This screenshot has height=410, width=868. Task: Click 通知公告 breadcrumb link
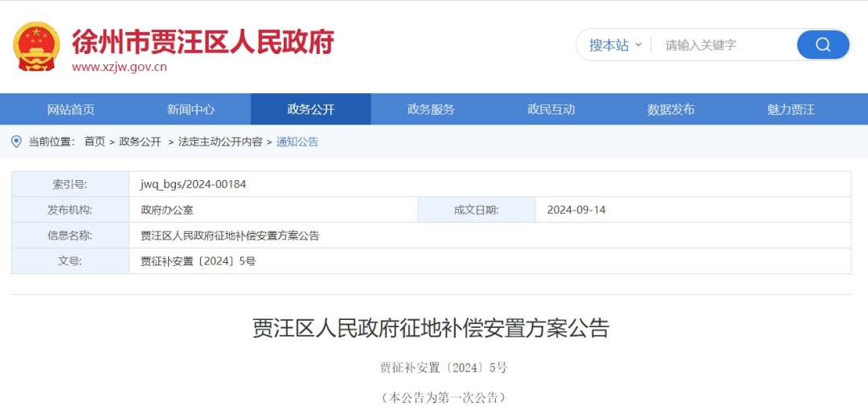(x=298, y=141)
